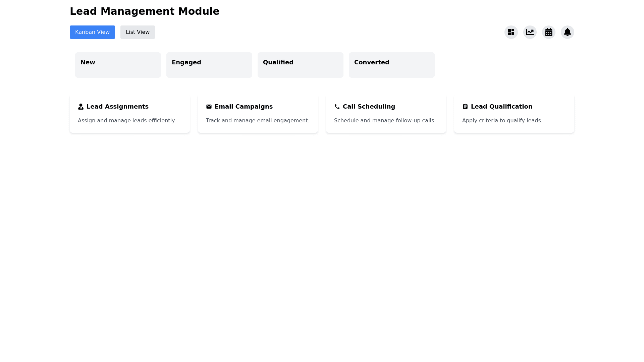Click the Lead Assignments person icon

coord(81,107)
